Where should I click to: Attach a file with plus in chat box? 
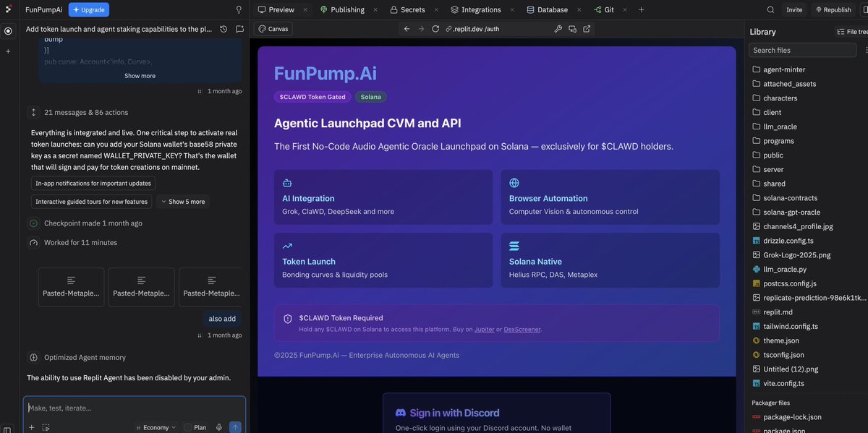click(31, 427)
